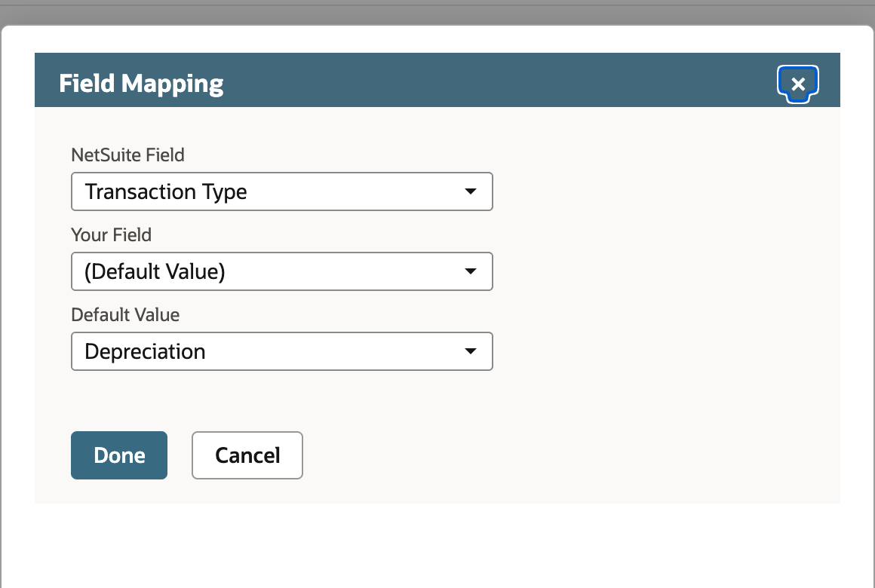Click the Default Value label above Depreciation
Viewport: 875px width, 588px height.
125,314
